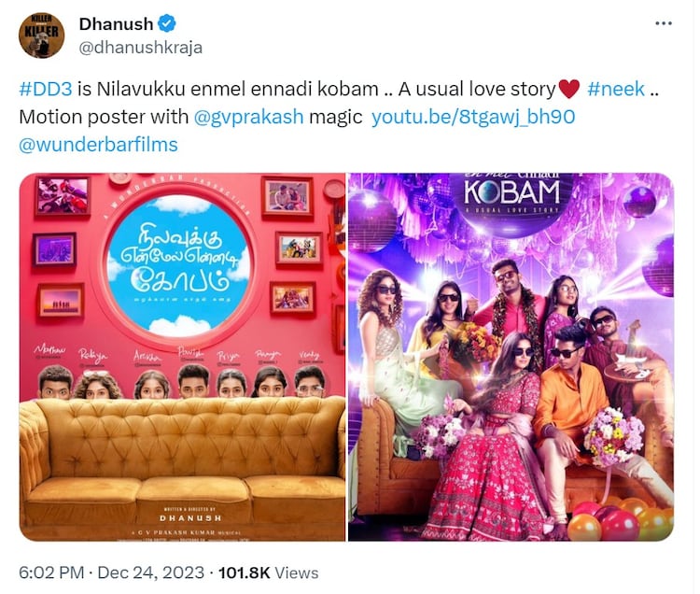Open the #neek hashtag
Screen dimensions: 700x594
[616, 90]
